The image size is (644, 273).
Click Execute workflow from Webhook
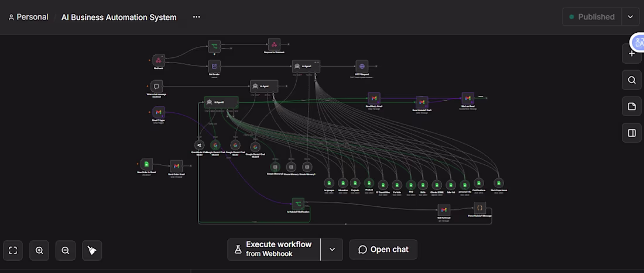point(274,250)
